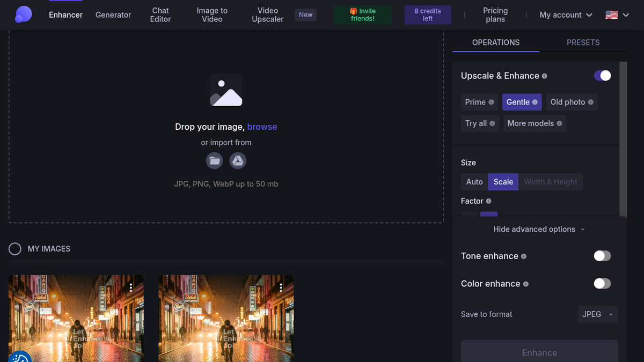Click the Try all button
Image resolution: width=644 pixels, height=362 pixels.
[x=480, y=123]
